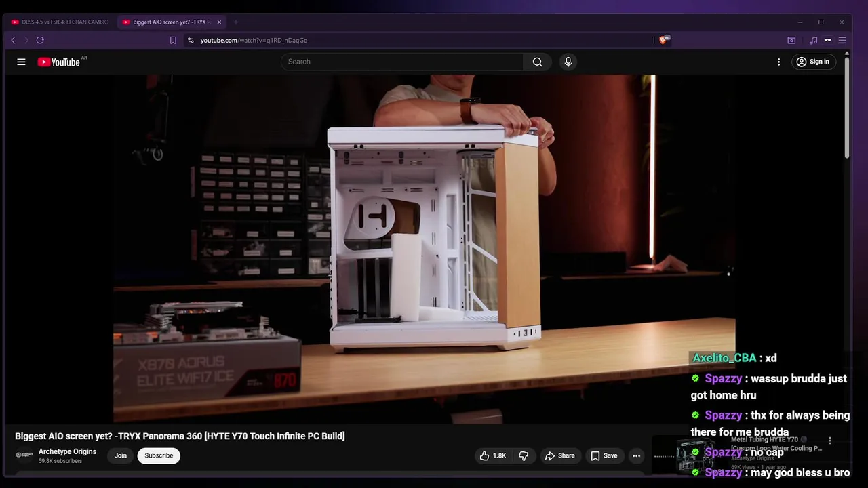Start voice search with microphone icon
This screenshot has width=868, height=488.
568,62
